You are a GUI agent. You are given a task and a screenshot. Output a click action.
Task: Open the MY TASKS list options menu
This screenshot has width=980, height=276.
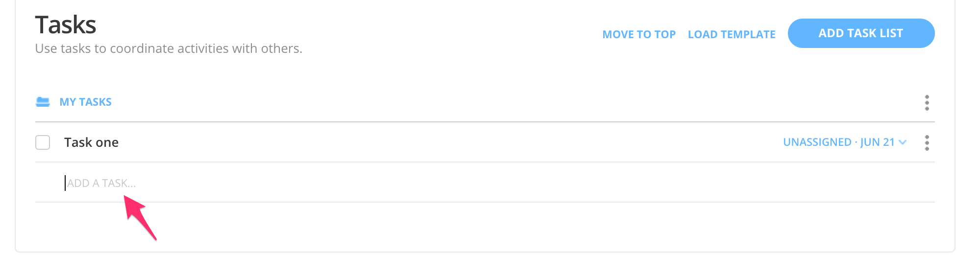click(927, 103)
